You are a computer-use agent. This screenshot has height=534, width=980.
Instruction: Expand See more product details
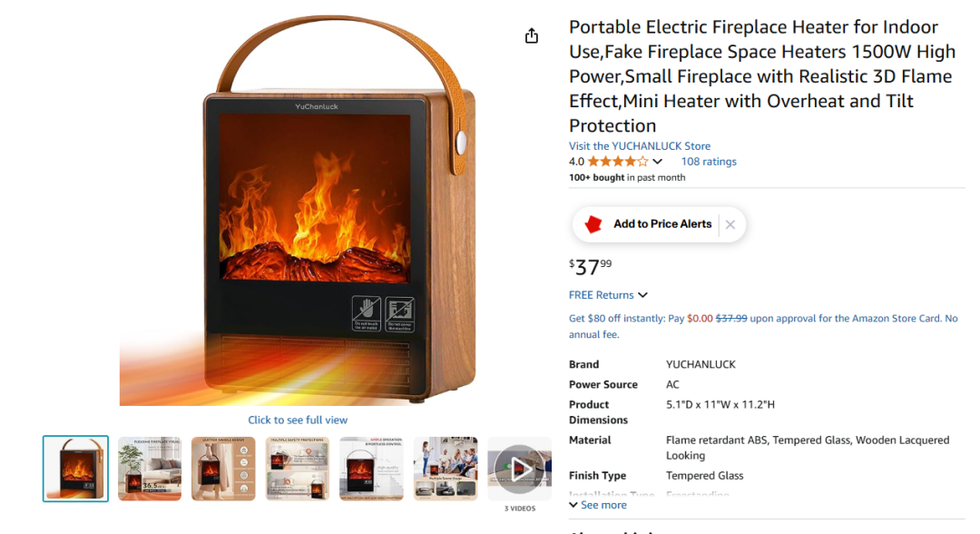(598, 505)
